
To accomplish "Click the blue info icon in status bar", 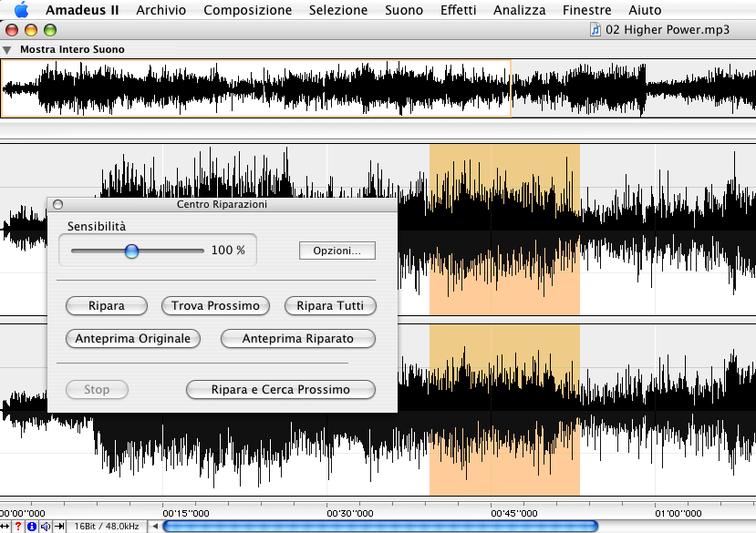I will [x=32, y=527].
